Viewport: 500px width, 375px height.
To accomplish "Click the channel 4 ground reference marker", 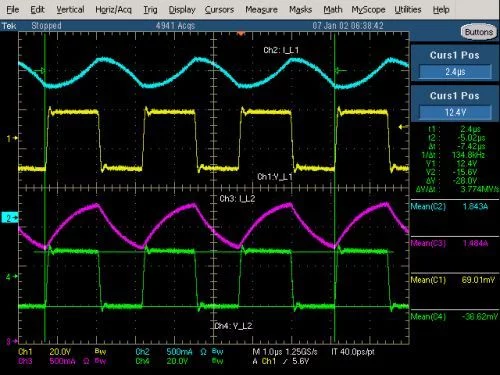I will [x=11, y=276].
